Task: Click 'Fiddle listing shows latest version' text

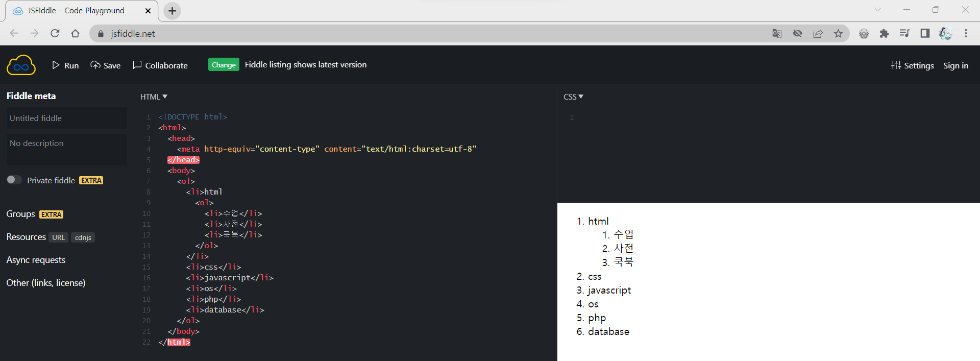Action: coord(306,65)
